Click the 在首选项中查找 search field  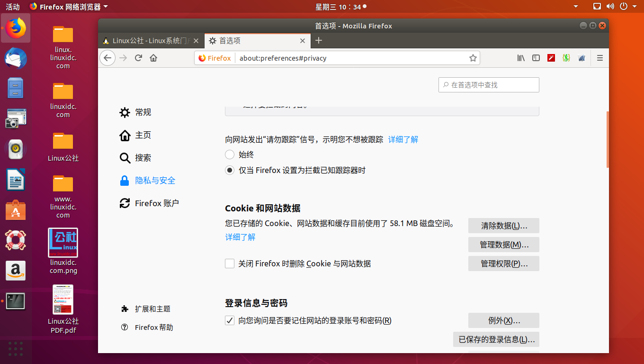click(x=489, y=85)
